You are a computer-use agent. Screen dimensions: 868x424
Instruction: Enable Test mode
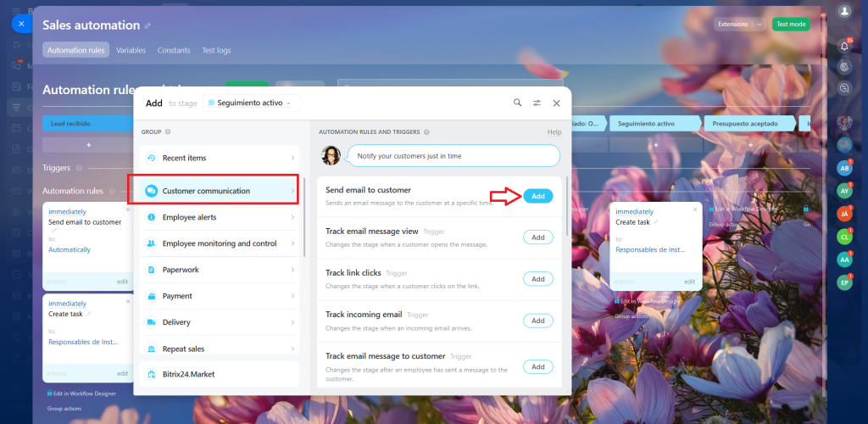pyautogui.click(x=790, y=25)
